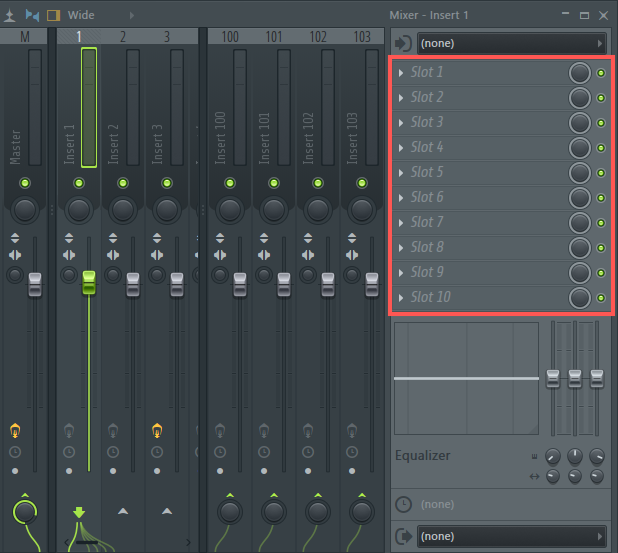
Task: Toggle the mixer view layout icon
Action: click(53, 15)
